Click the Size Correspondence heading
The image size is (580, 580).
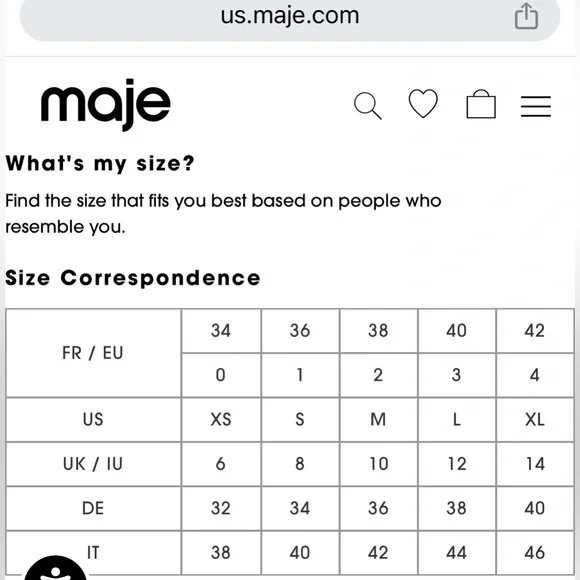coord(133,278)
